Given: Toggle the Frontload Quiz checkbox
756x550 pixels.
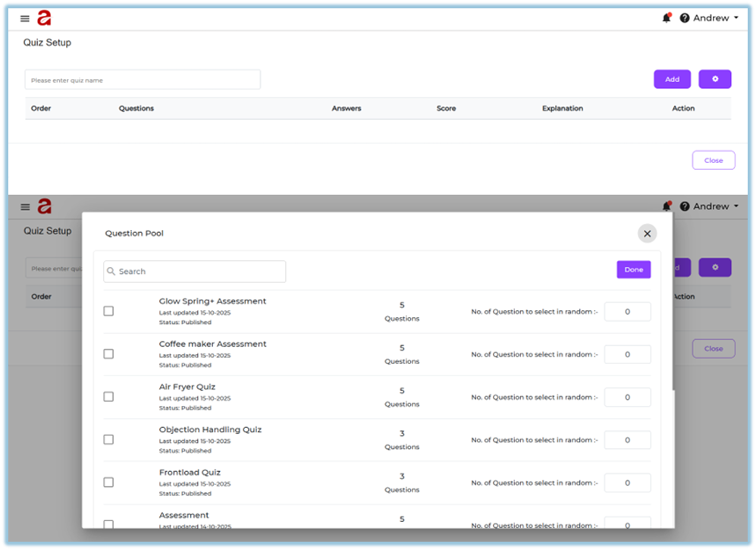Looking at the screenshot, I should [x=108, y=482].
